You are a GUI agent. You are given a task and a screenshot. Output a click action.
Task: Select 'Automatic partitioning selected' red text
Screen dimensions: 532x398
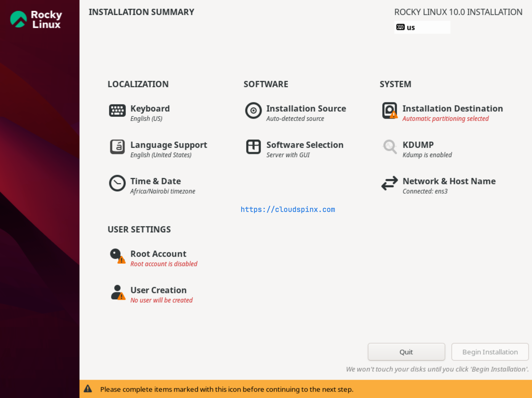445,119
